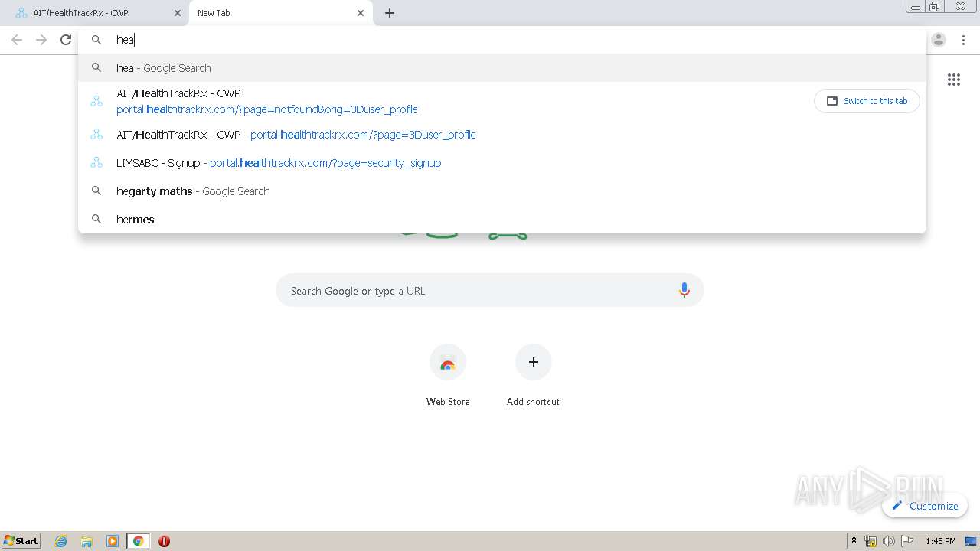Click the show desktop monitor icon
This screenshot has width=980, height=551.
(x=969, y=541)
